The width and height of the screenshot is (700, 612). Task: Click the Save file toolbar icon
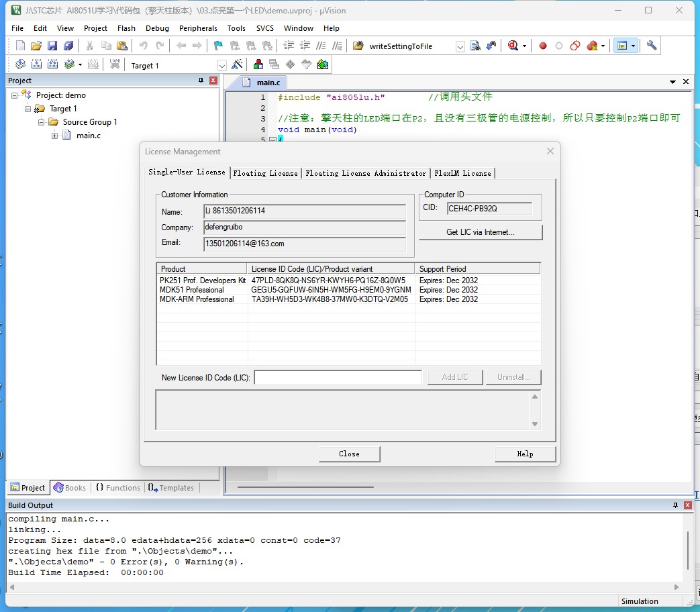coord(52,46)
